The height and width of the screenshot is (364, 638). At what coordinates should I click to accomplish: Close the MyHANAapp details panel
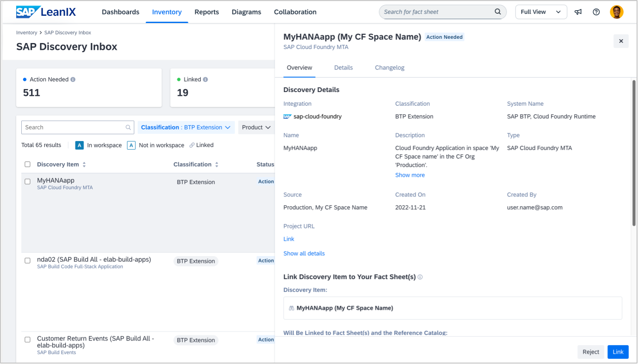coord(621,41)
